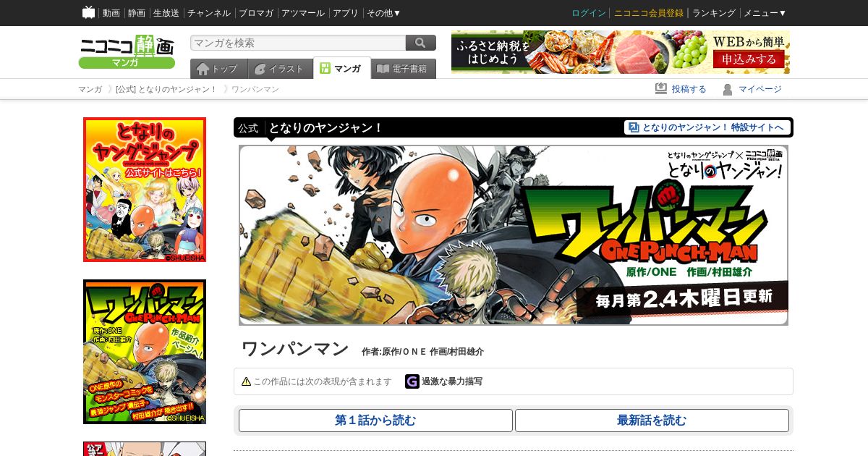
Task: Open the ランキング link
Action: click(x=714, y=13)
